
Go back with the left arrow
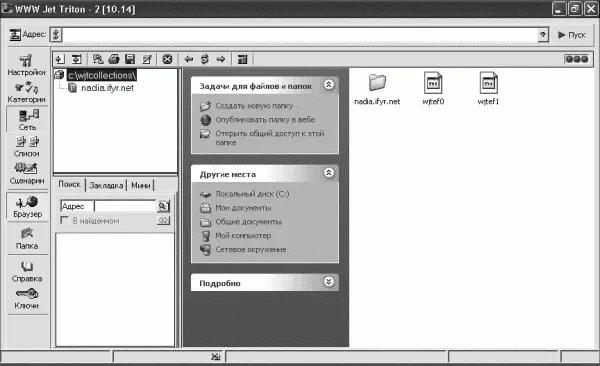(188, 59)
